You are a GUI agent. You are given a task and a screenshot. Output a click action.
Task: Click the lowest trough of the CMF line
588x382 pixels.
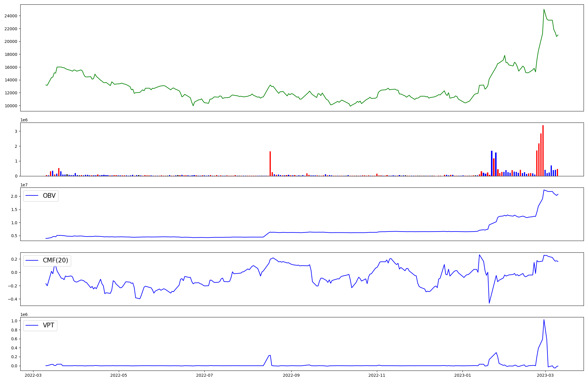[x=489, y=303]
